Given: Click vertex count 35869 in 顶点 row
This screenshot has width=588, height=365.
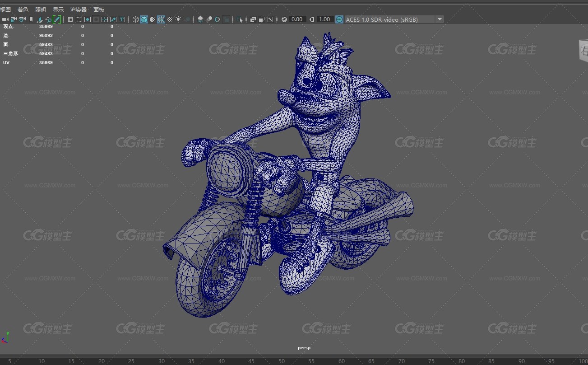Looking at the screenshot, I should point(46,27).
